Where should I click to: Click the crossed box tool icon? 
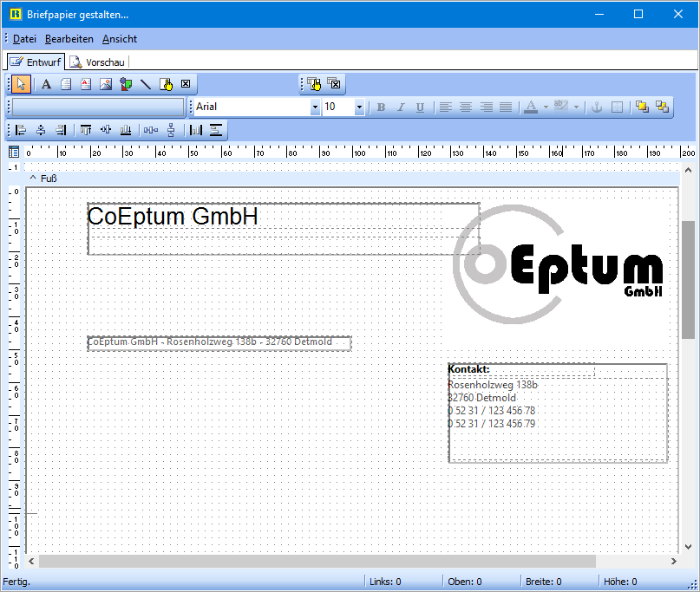tap(186, 84)
